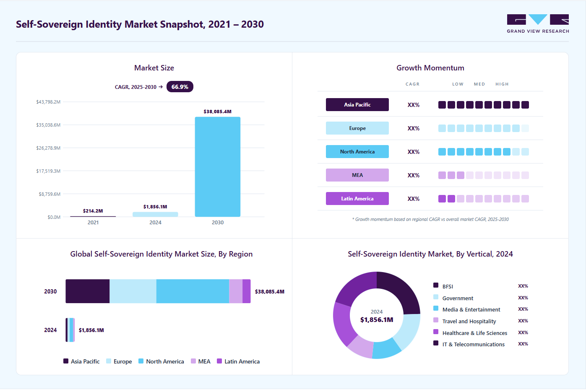Click the $17,519.3M axis label

click(x=48, y=171)
